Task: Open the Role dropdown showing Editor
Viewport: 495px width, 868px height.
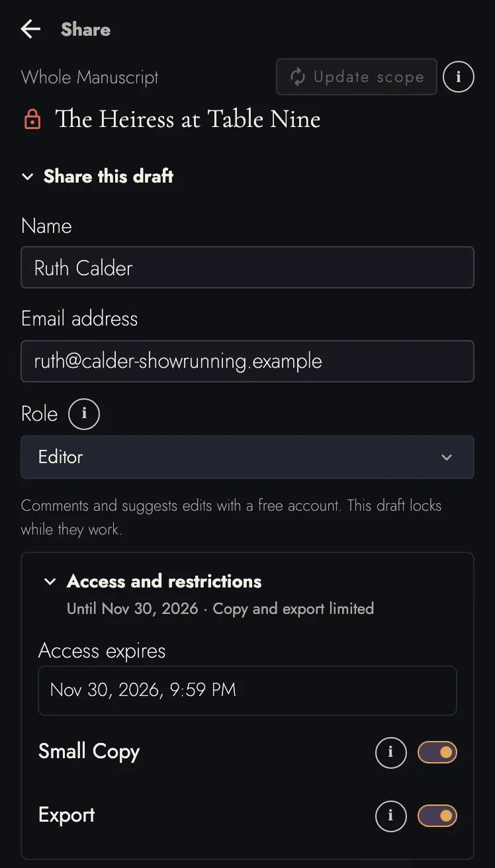Action: (247, 457)
